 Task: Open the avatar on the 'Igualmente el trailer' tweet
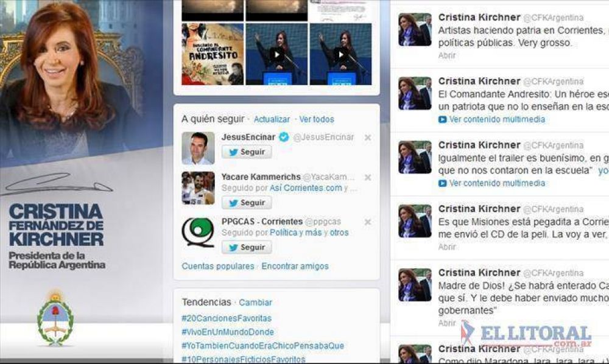coord(415,157)
